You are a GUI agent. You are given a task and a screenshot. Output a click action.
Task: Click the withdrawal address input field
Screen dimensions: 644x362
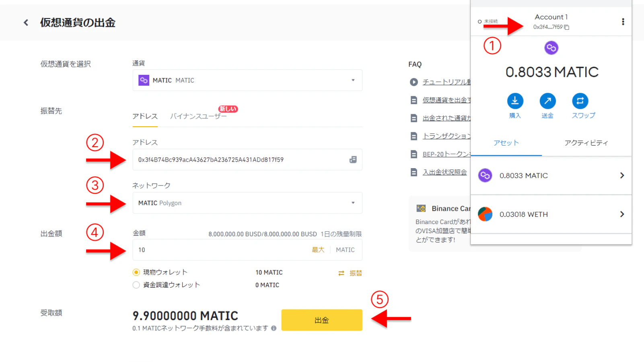247,160
